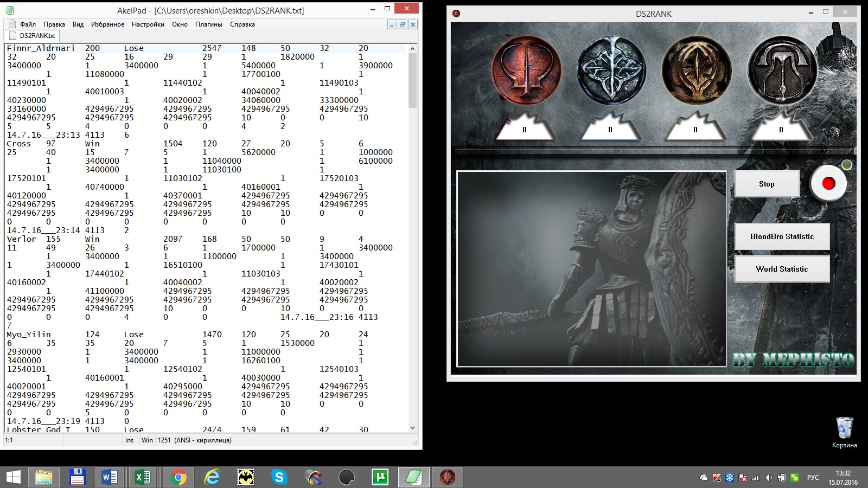
Task: Click the 1251 ANSI encoding in status bar
Action: coord(195,440)
